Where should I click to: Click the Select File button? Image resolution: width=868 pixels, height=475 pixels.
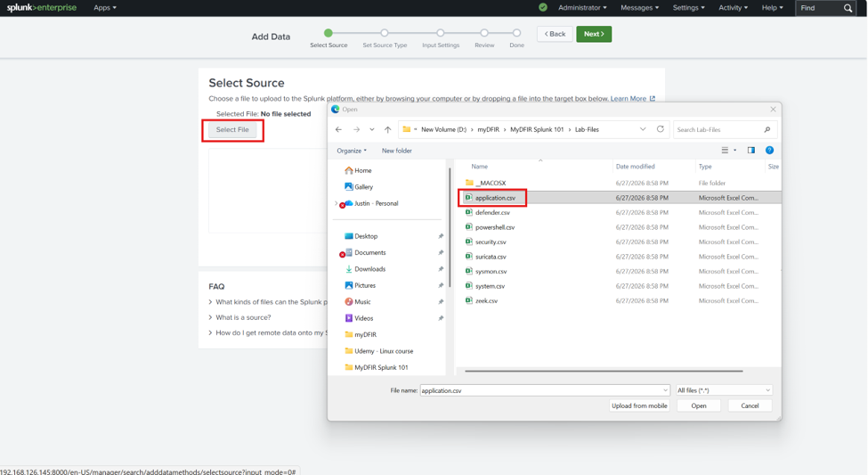pos(232,130)
